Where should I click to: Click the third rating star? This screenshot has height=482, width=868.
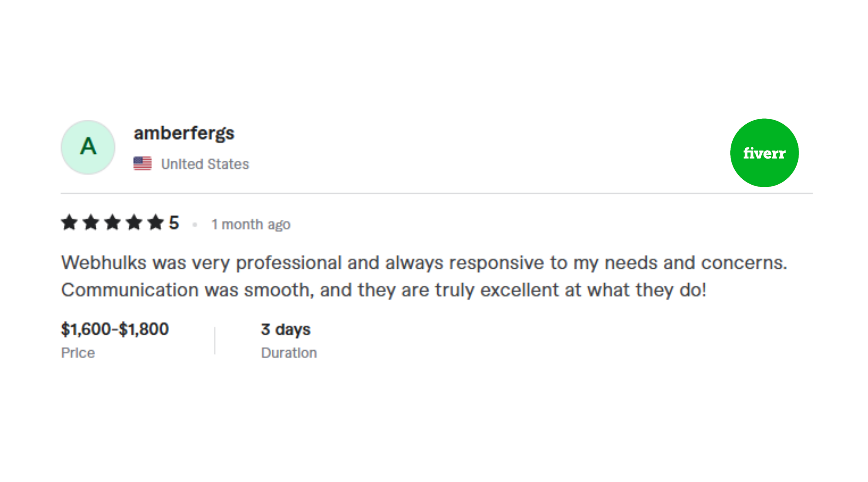pos(113,223)
